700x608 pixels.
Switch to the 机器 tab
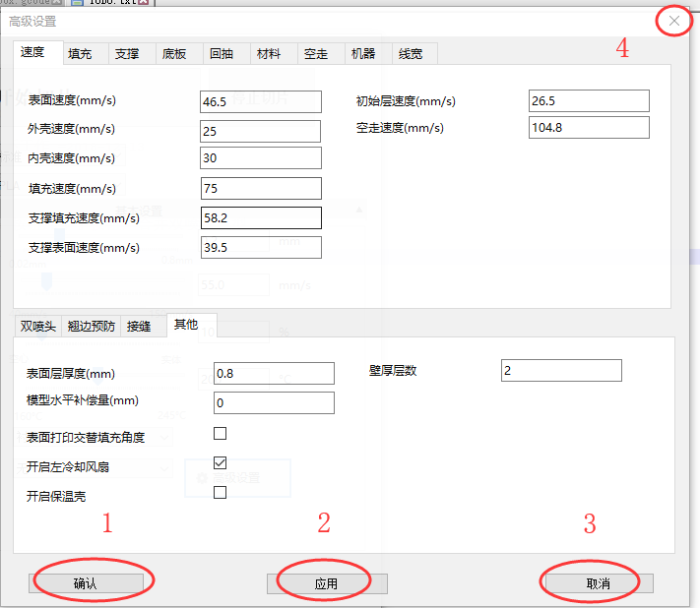coord(363,54)
